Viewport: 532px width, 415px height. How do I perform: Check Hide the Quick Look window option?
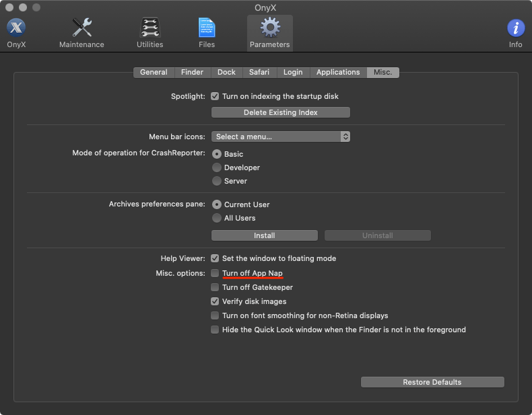click(x=215, y=330)
